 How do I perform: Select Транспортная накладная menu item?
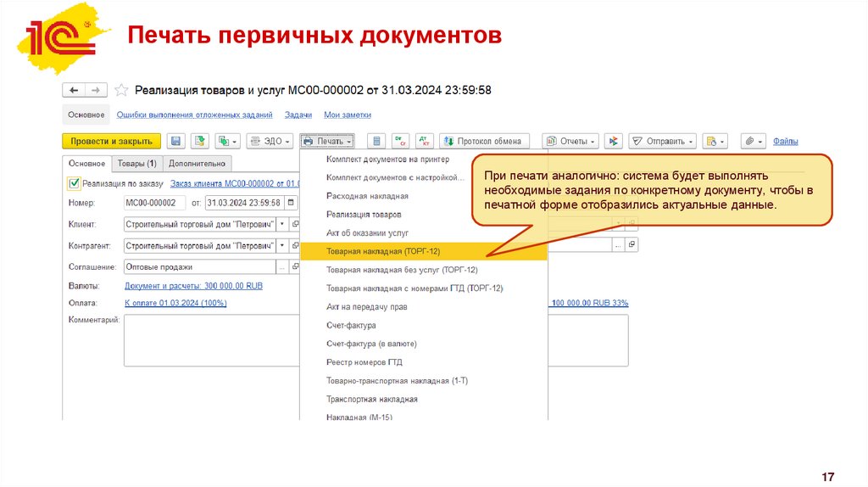(x=424, y=399)
